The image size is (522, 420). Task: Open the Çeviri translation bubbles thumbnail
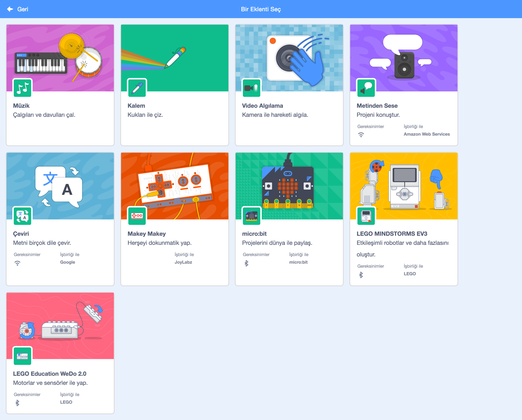click(60, 186)
